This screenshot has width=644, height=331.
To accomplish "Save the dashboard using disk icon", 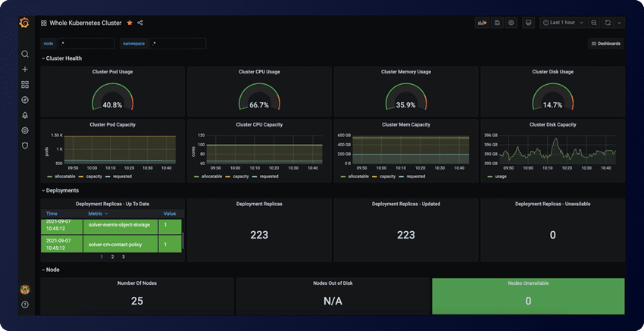I will tap(497, 23).
